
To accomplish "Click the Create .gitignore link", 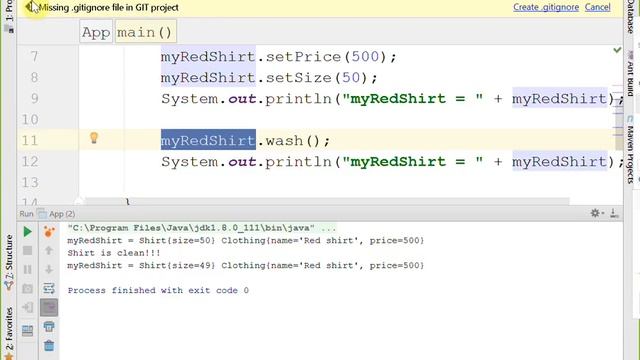I will (x=546, y=7).
